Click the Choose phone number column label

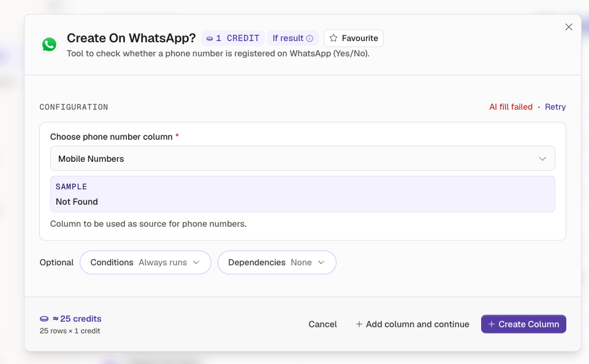tap(111, 137)
